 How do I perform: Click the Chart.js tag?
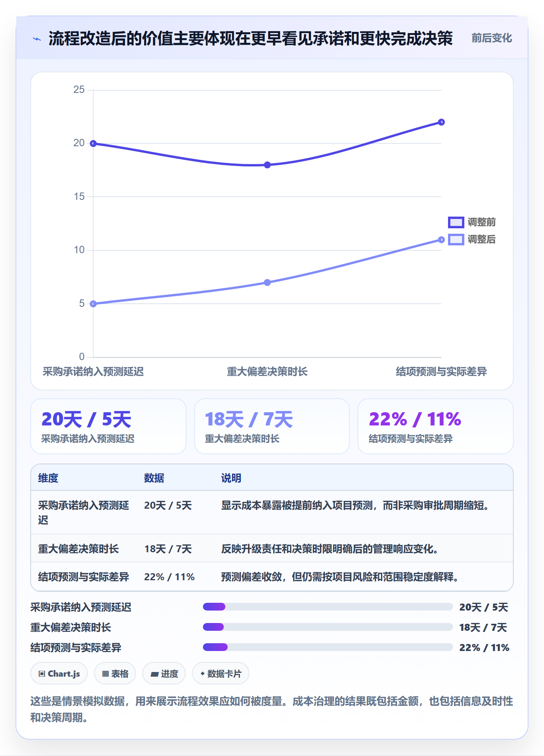point(59,674)
